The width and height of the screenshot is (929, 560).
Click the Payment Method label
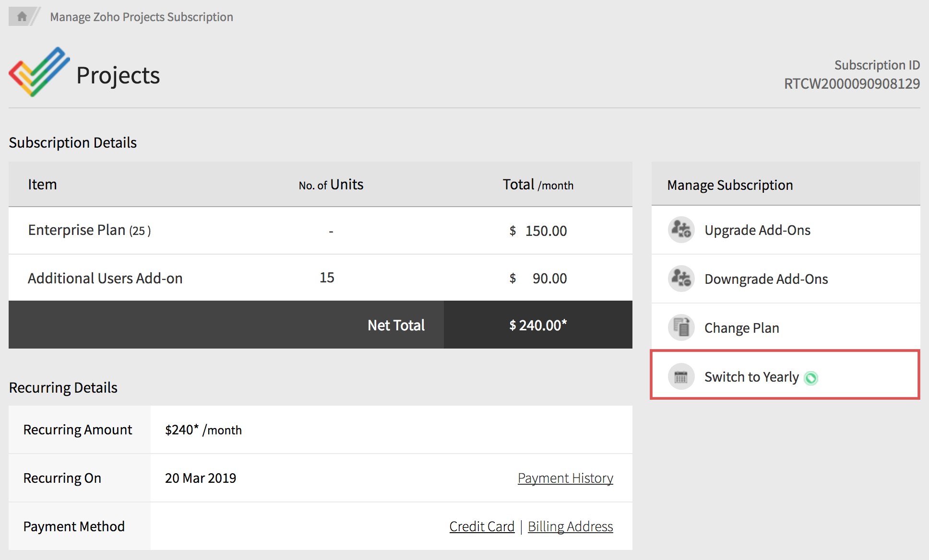(x=74, y=526)
